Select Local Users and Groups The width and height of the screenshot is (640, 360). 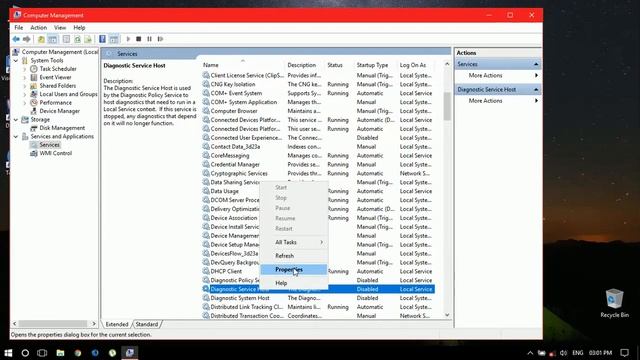(68, 94)
